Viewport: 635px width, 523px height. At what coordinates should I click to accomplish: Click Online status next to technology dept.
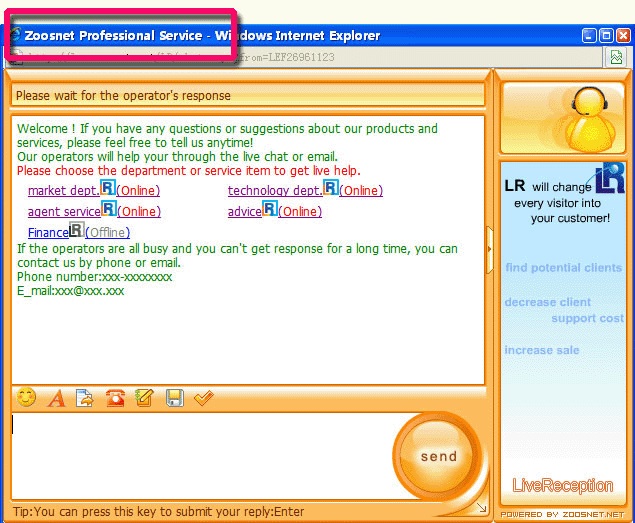pyautogui.click(x=361, y=190)
